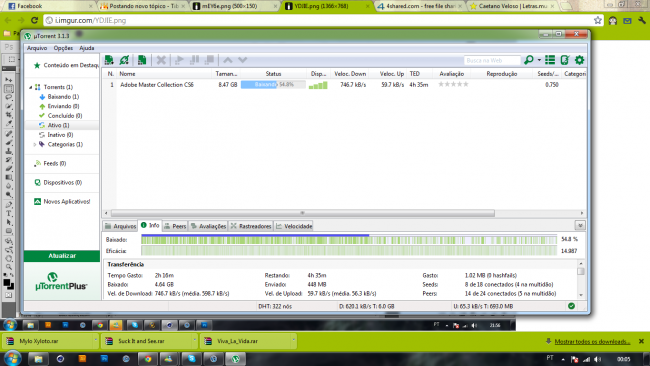650x366 pixels.
Task: Click the remote device toolbar icon
Action: tap(565, 60)
